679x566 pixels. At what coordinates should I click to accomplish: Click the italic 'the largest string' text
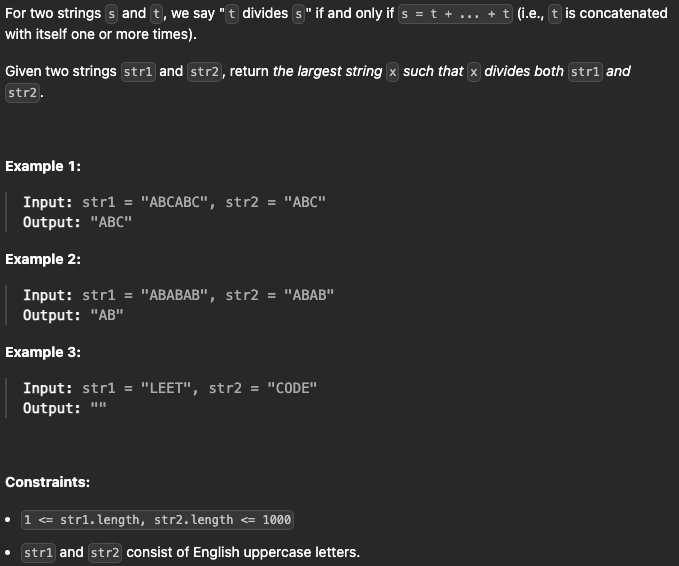[x=328, y=71]
